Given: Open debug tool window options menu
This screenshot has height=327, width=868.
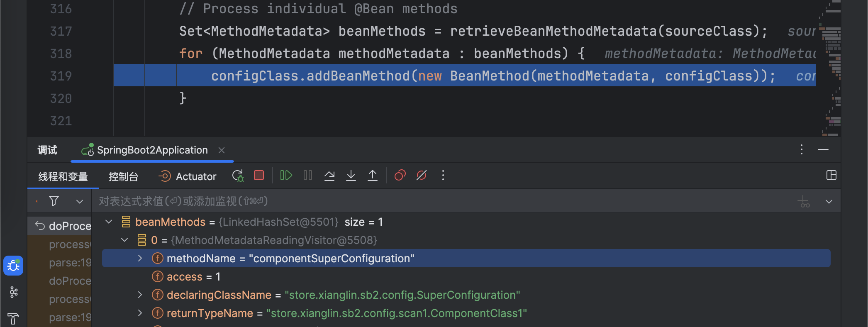Looking at the screenshot, I should (x=802, y=150).
